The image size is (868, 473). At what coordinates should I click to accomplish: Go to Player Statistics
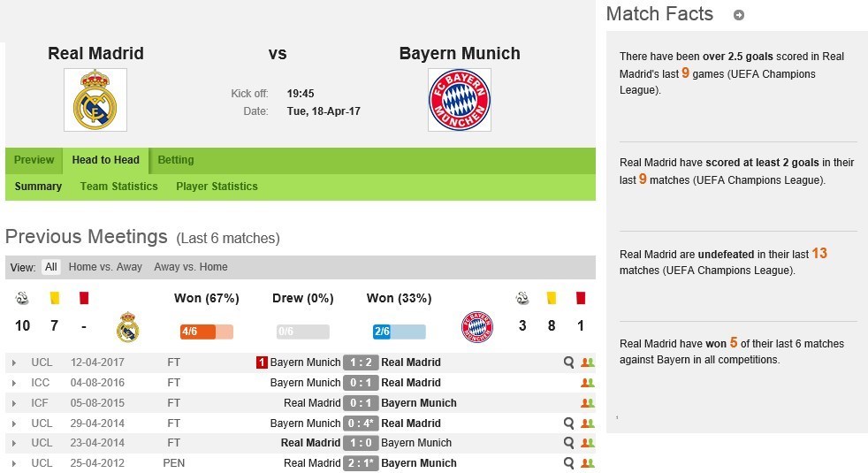[x=217, y=187]
